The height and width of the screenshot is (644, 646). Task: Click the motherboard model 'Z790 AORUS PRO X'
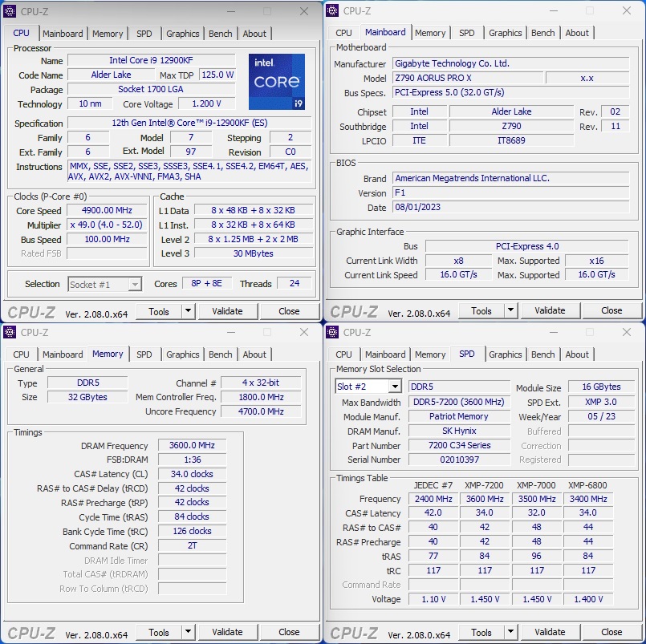(468, 78)
